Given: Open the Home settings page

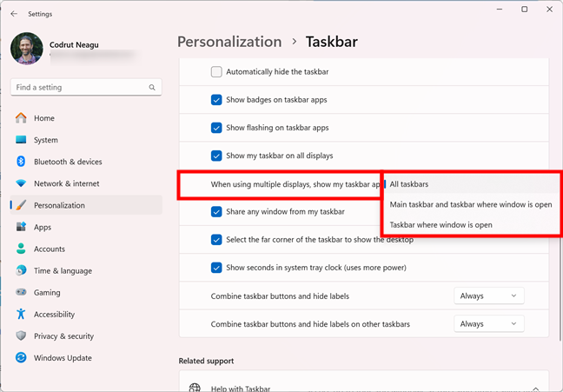Looking at the screenshot, I should coord(86,118).
